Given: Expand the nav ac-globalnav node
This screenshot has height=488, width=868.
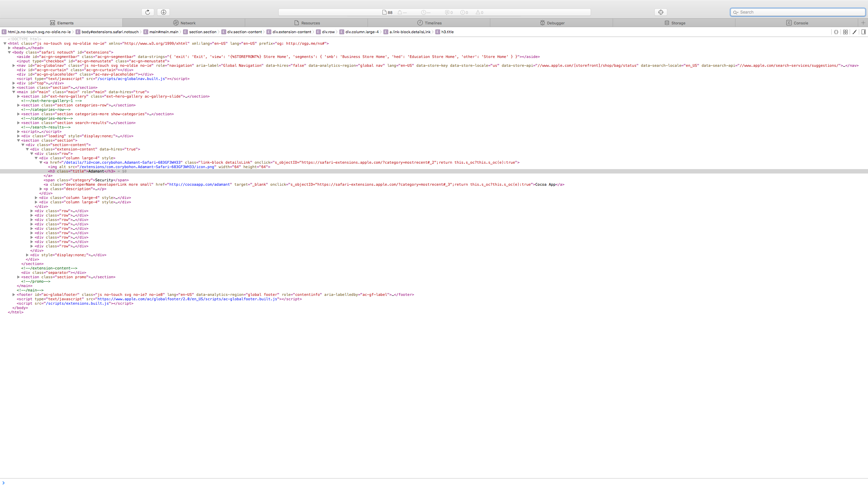Looking at the screenshot, I should pos(14,65).
